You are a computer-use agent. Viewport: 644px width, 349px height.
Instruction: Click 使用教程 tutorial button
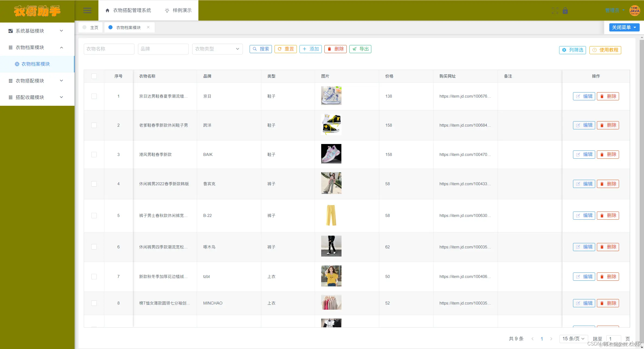tap(605, 50)
